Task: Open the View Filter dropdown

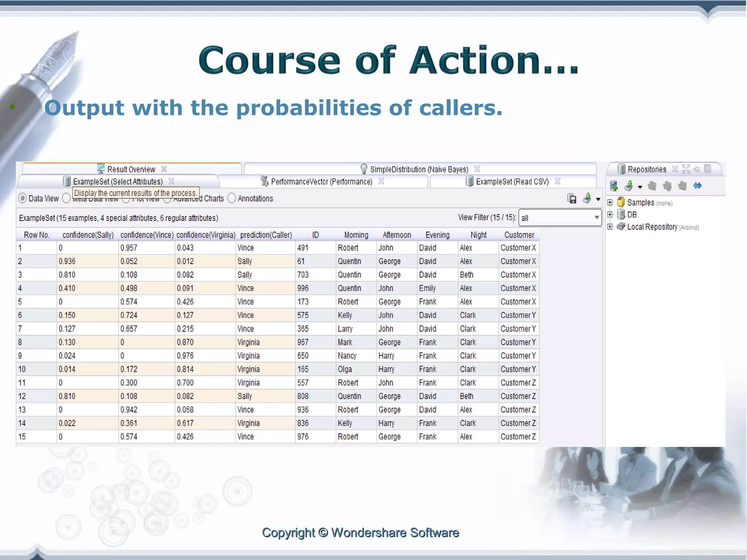Action: [x=560, y=218]
